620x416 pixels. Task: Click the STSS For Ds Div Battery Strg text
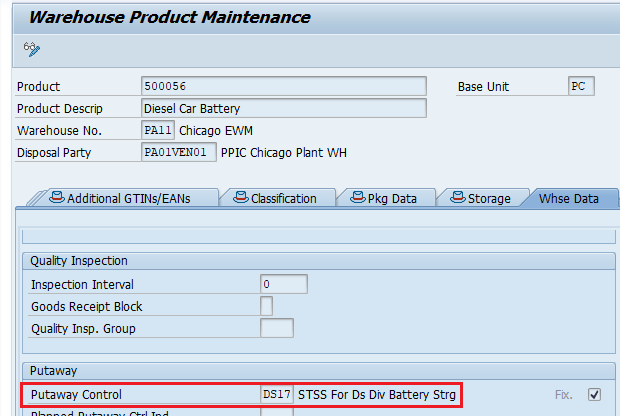(376, 395)
